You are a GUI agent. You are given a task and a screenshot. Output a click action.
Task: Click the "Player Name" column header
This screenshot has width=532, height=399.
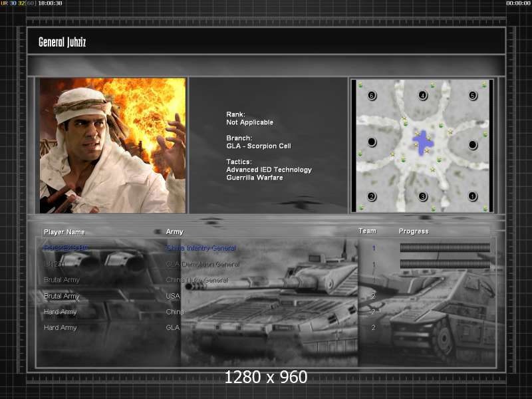pyautogui.click(x=64, y=232)
